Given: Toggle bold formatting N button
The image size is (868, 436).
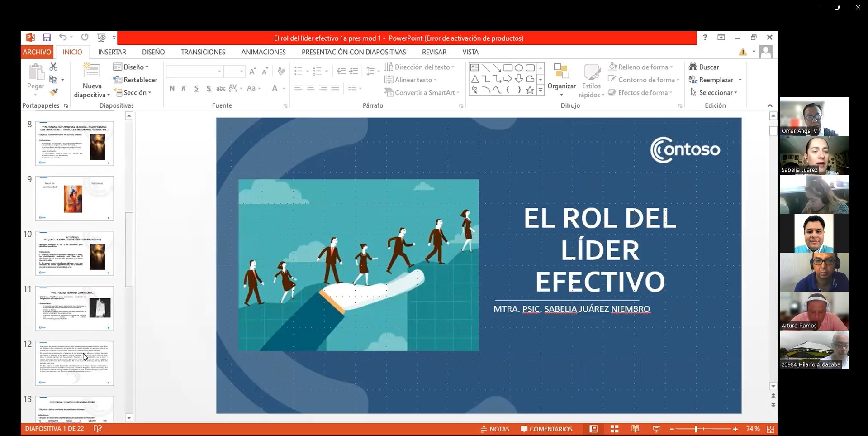Looking at the screenshot, I should tap(172, 88).
